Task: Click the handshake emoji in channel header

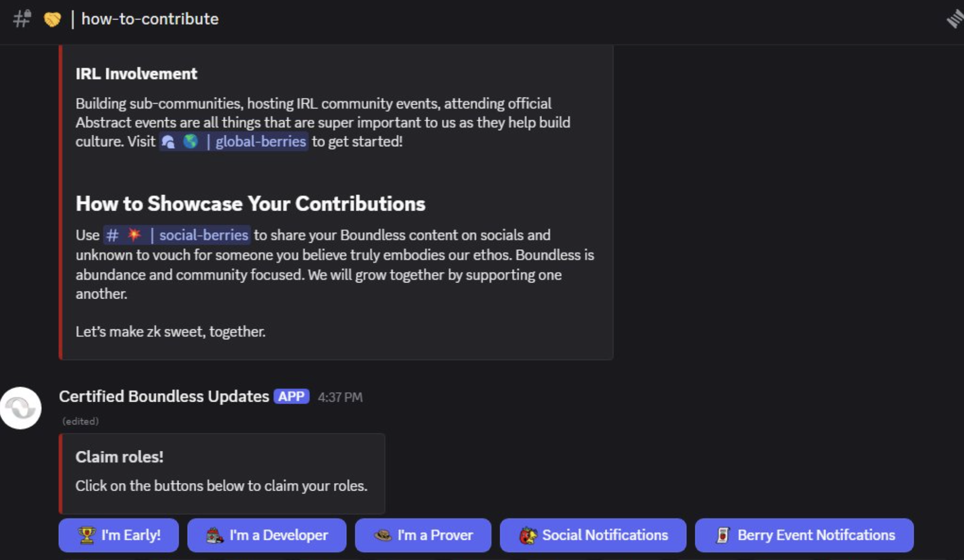Action: 52,19
